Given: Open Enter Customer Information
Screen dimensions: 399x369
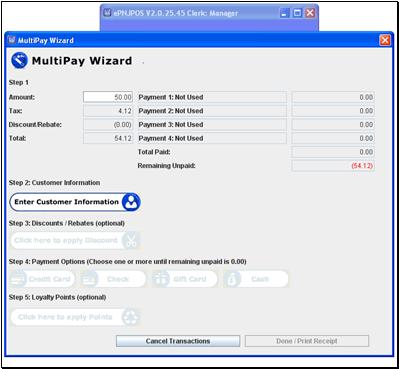Looking at the screenshot, I should [x=75, y=202].
